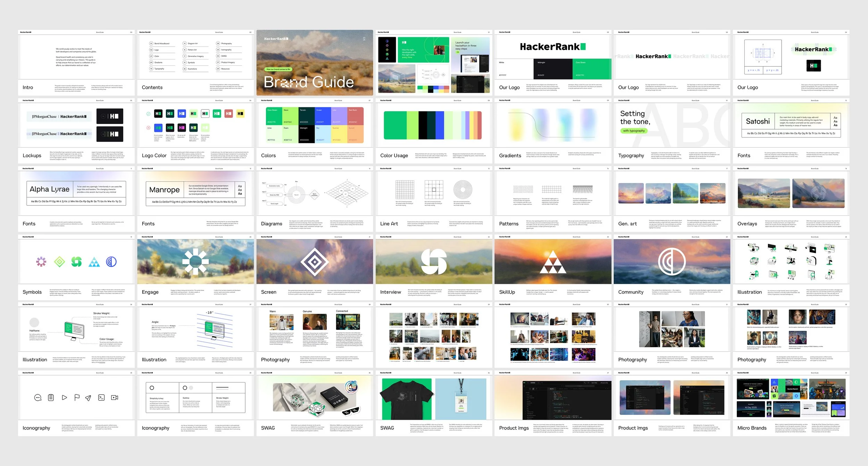This screenshot has width=868, height=466.
Task: Click "Brand Moodboard" in the Contents list
Action: (x=162, y=44)
